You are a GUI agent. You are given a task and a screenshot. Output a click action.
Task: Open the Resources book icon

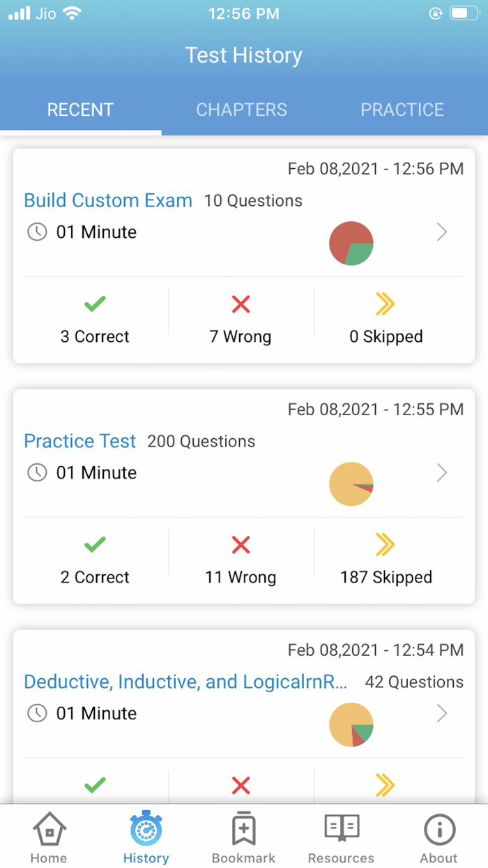[x=341, y=830]
